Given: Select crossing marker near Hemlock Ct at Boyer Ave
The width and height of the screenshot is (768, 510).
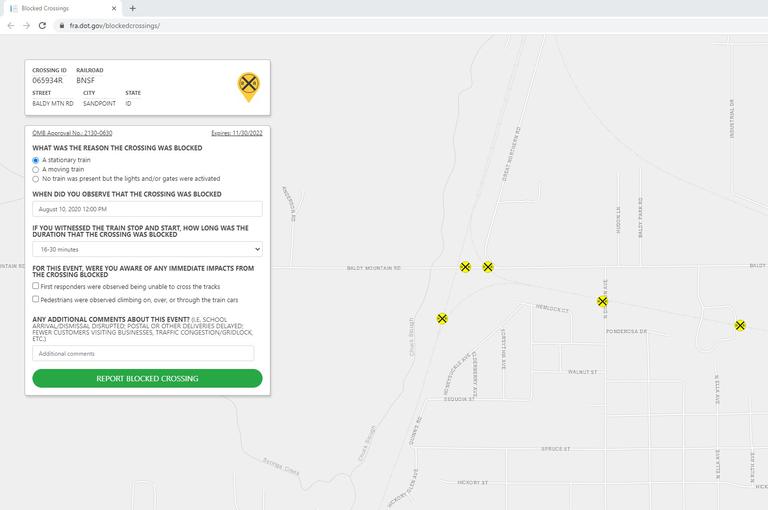Looking at the screenshot, I should point(602,301).
